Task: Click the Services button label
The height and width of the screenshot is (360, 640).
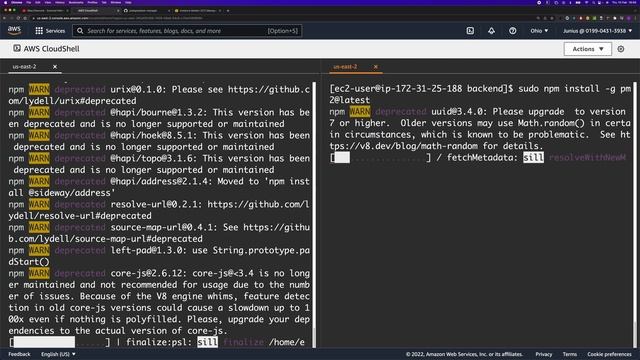Action: click(x=56, y=31)
